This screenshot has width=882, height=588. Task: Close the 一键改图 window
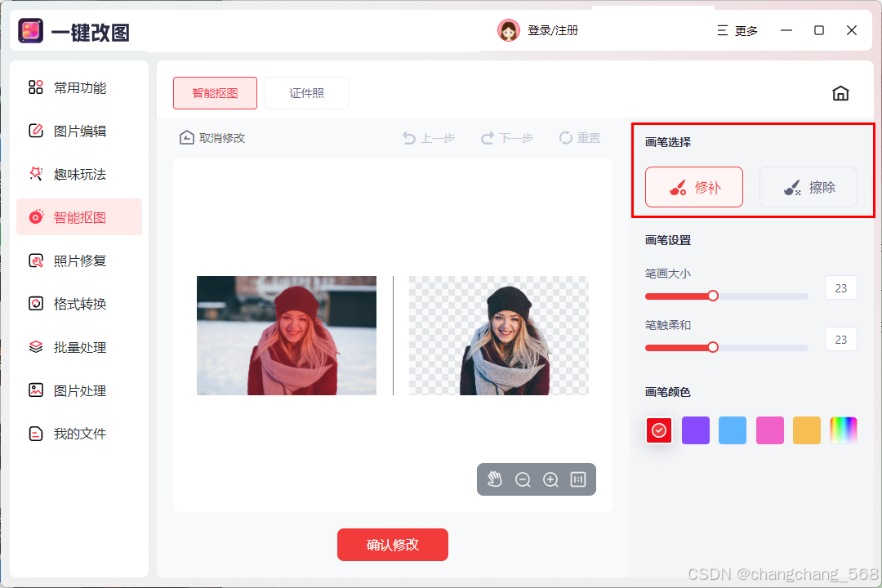tap(852, 30)
